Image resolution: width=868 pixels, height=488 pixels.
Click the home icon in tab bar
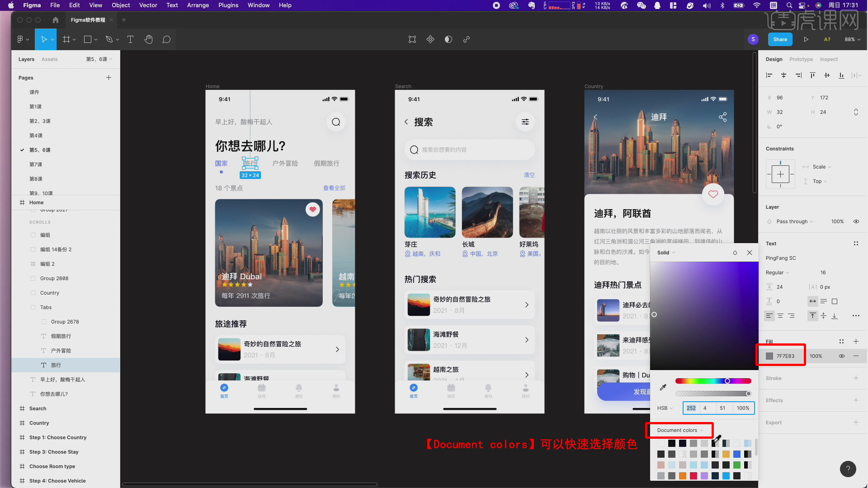(55, 20)
